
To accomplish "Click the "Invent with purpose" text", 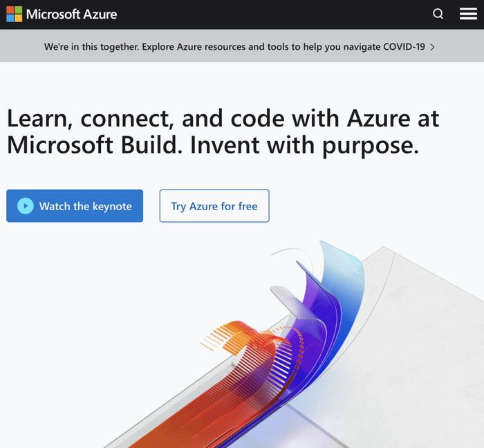I will click(304, 146).
